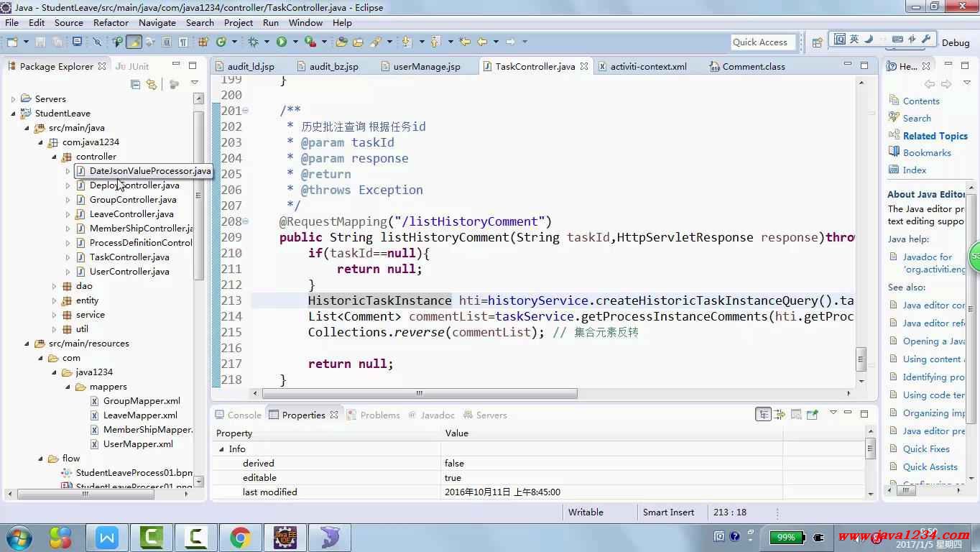The image size is (980, 552).
Task: Expand the Servers project node
Action: tap(13, 99)
